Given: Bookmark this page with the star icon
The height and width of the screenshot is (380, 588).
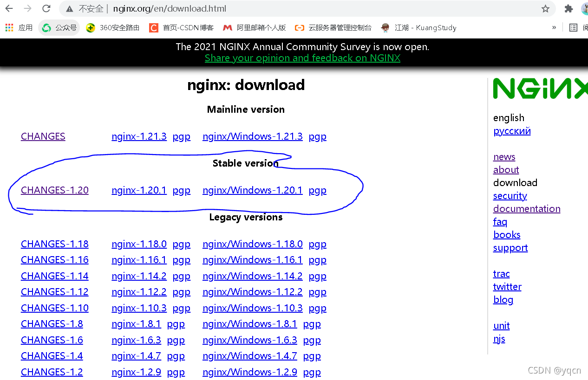Looking at the screenshot, I should [x=545, y=9].
